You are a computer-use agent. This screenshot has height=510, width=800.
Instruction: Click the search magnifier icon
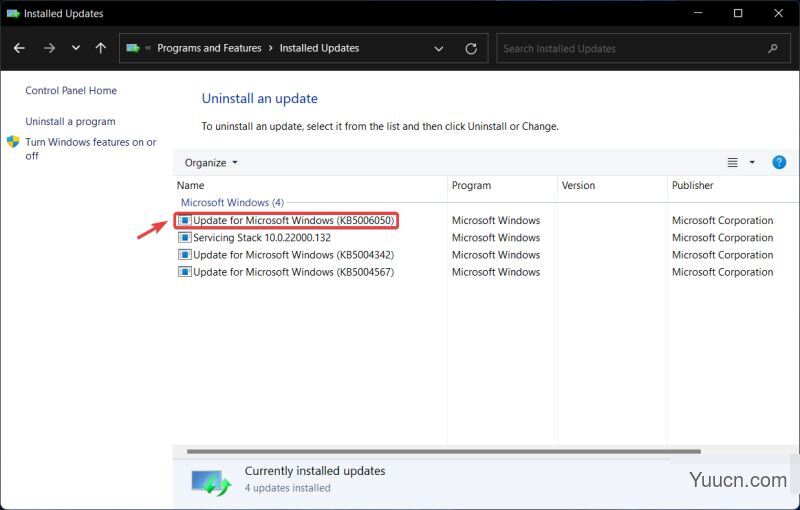coord(772,48)
